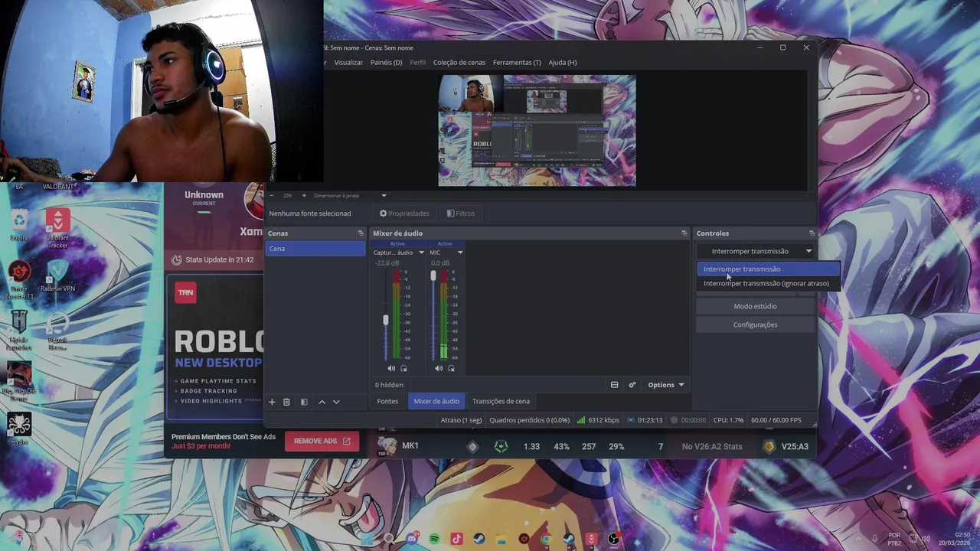Viewport: 980px width, 551px height.
Task: Add a new scene with plus icon
Action: pos(271,402)
